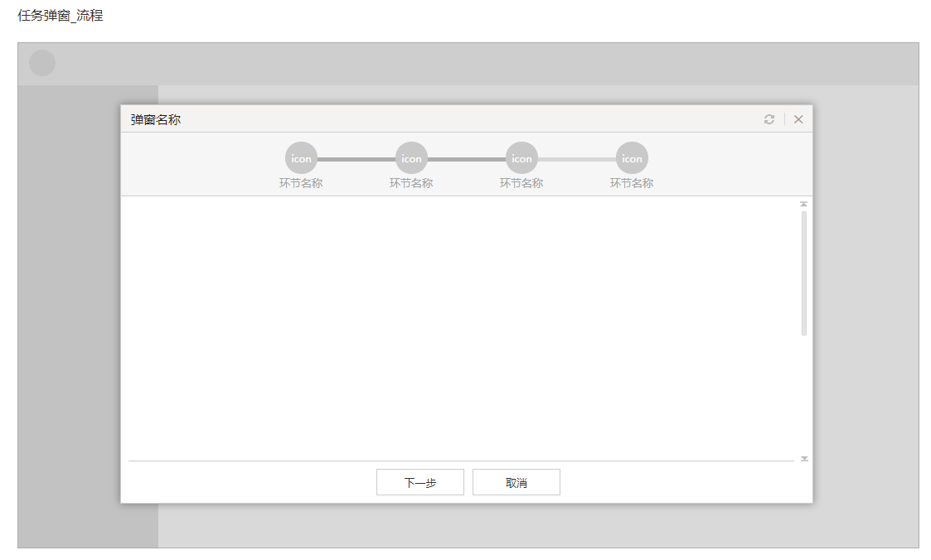Image resolution: width=931 pixels, height=560 pixels.
Task: Click the dark connector between first two steps
Action: coord(356,159)
